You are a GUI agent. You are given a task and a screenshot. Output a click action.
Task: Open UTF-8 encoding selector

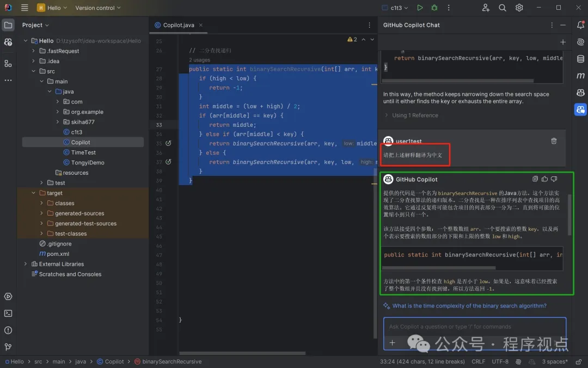point(500,361)
